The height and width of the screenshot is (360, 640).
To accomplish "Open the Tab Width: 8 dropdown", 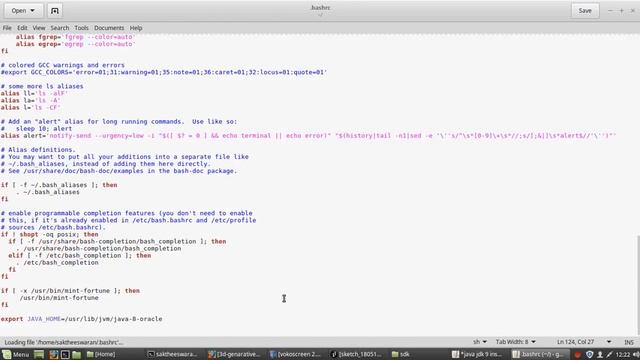I will pyautogui.click(x=516, y=342).
